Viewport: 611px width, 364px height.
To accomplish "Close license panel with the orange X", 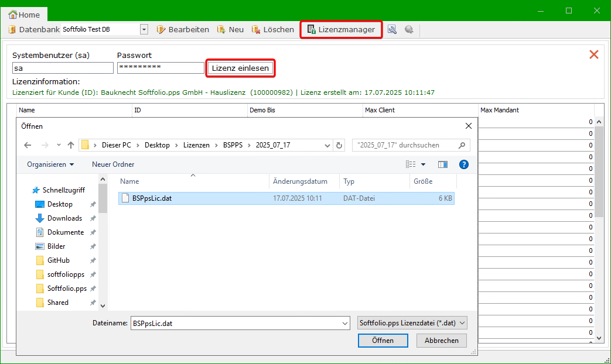I will (x=593, y=54).
